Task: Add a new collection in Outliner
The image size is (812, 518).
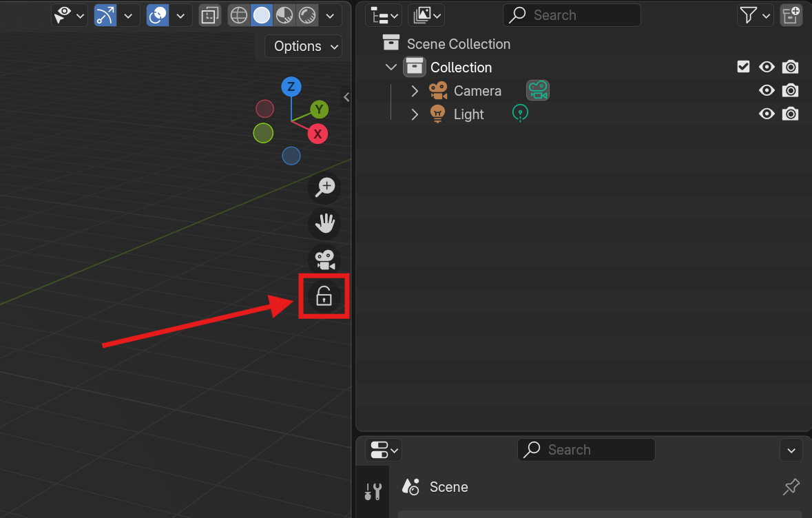Action: click(x=791, y=16)
